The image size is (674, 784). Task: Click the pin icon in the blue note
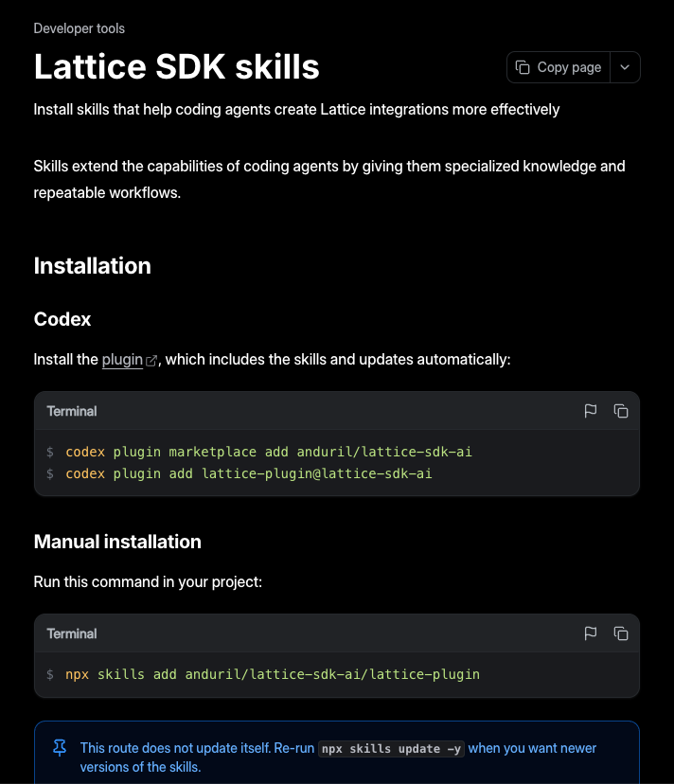coord(60,748)
